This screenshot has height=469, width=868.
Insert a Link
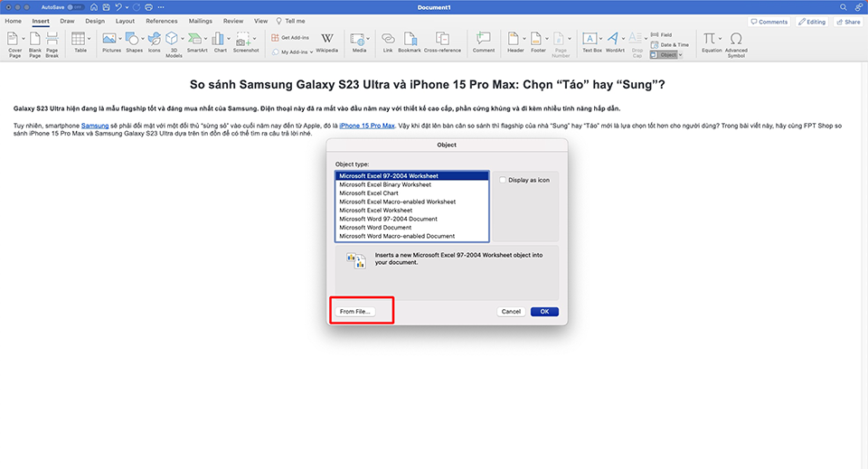388,42
